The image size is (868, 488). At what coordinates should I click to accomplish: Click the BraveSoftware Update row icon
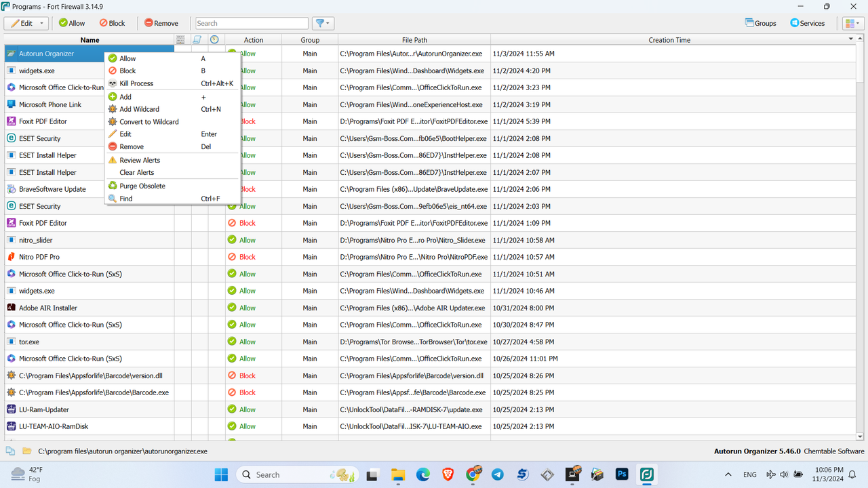click(11, 189)
